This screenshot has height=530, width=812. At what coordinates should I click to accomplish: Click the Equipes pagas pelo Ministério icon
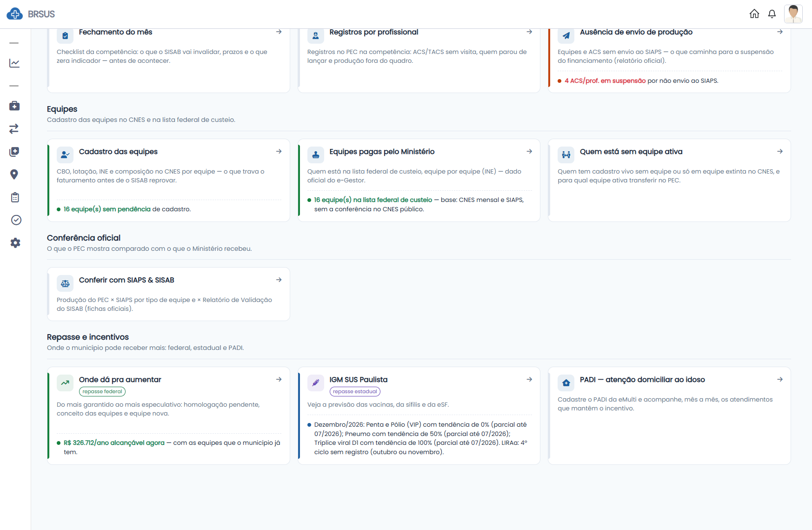click(316, 155)
